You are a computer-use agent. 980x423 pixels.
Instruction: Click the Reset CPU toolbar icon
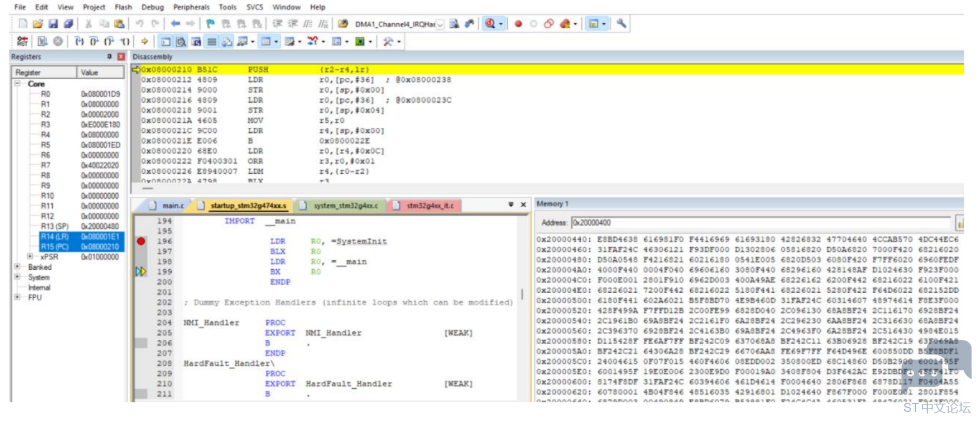[20, 41]
